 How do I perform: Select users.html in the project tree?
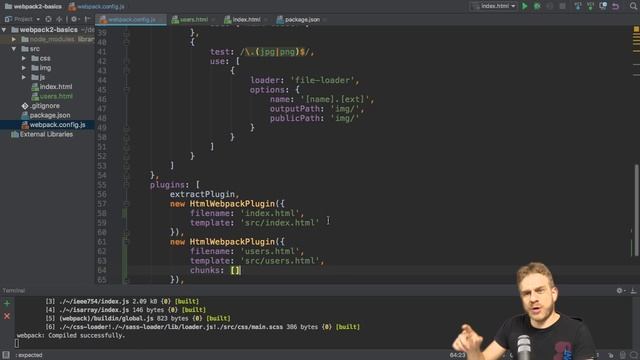point(52,96)
